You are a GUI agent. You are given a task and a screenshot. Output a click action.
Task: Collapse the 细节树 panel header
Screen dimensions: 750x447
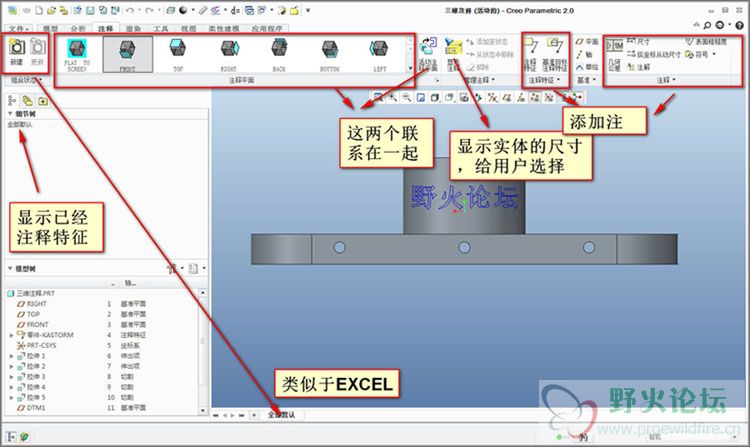(x=10, y=114)
